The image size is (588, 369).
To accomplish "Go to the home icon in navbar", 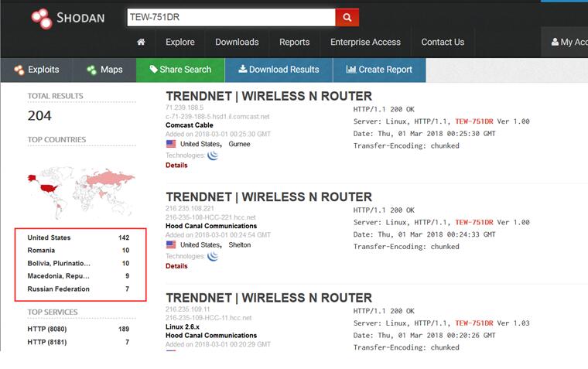I will [141, 42].
